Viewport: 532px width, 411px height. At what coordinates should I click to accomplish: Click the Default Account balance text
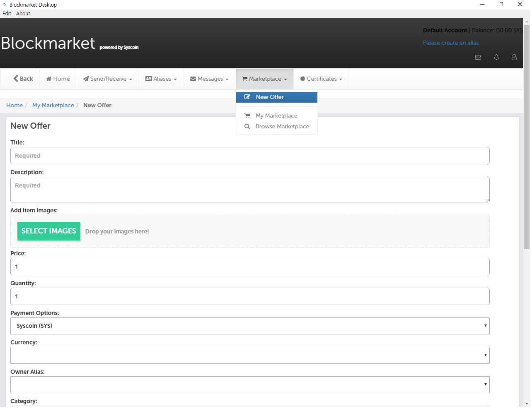(x=473, y=30)
